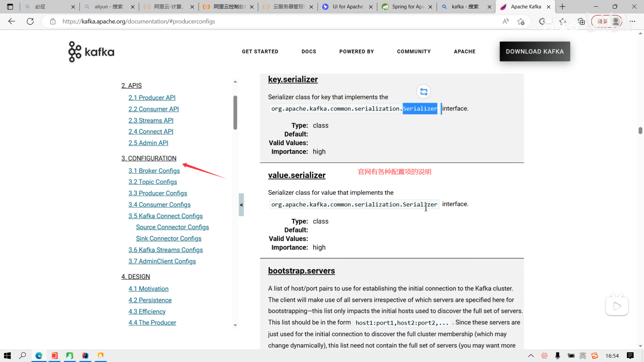
Task: Open the Edge settings ellipsis menu
Action: point(632,21)
